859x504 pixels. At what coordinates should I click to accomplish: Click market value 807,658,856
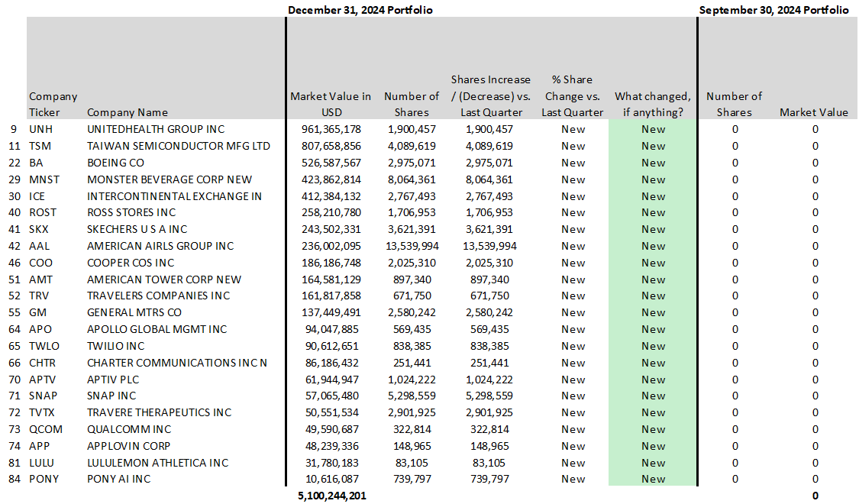click(331, 147)
